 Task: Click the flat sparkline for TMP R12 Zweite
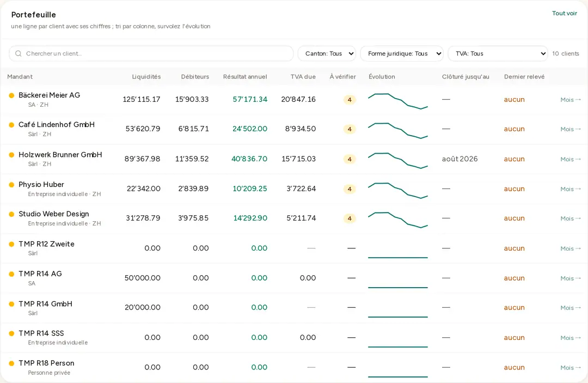pyautogui.click(x=398, y=257)
